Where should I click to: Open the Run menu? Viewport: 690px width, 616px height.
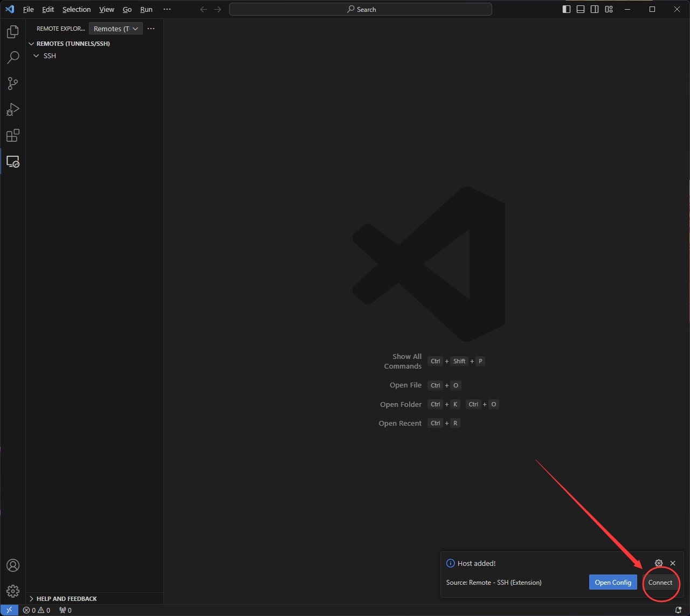pyautogui.click(x=146, y=9)
